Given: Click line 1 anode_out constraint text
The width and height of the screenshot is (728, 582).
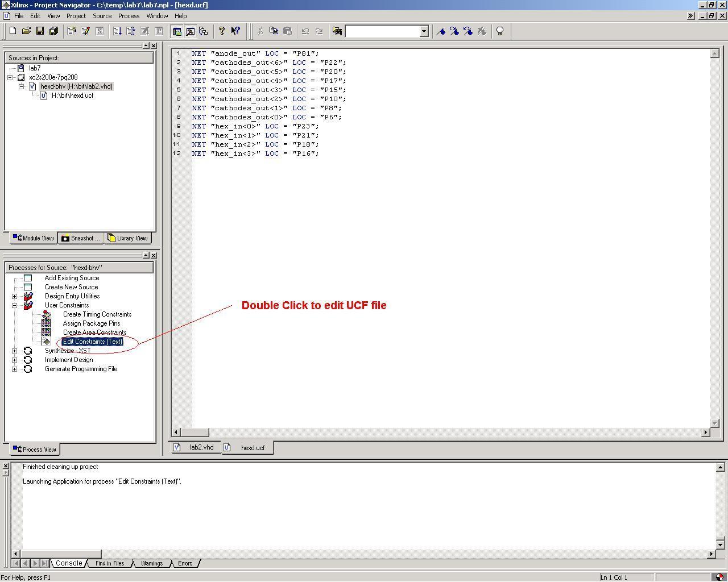Looking at the screenshot, I should pos(255,53).
